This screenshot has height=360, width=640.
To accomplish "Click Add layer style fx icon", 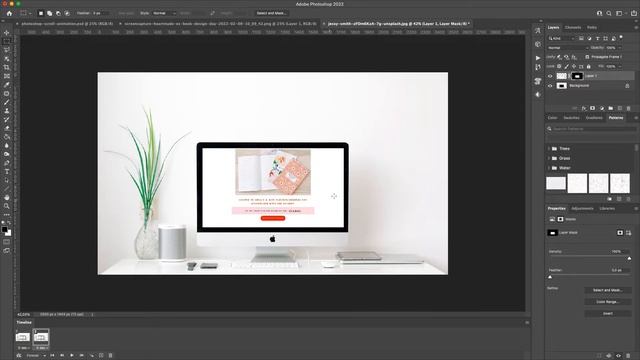I will click(x=584, y=108).
